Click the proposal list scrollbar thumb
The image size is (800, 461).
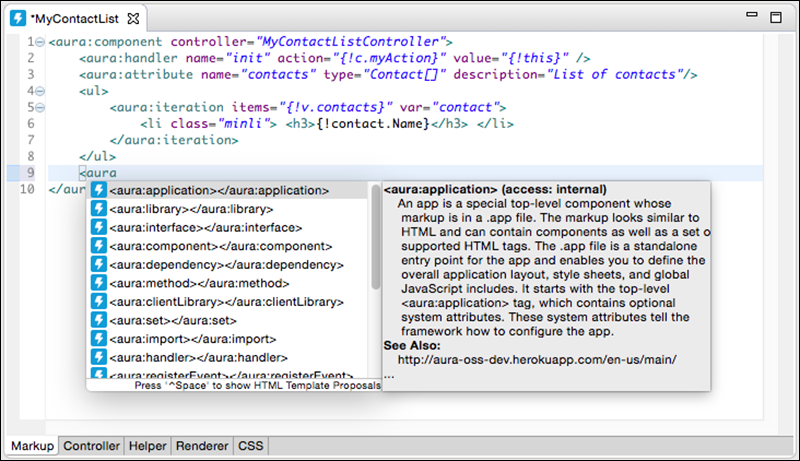(x=376, y=237)
